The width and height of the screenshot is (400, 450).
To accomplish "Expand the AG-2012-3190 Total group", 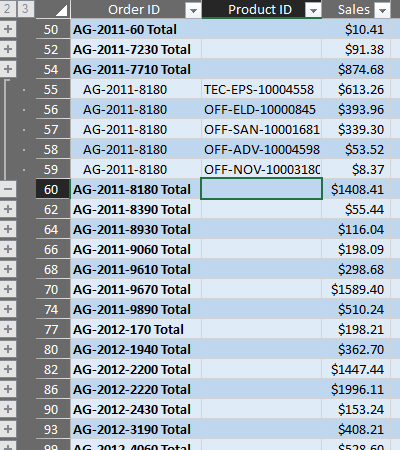I will click(x=8, y=429).
